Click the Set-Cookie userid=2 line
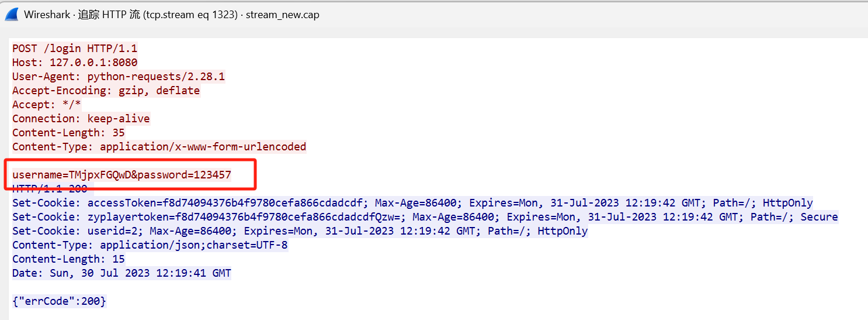 [x=300, y=231]
